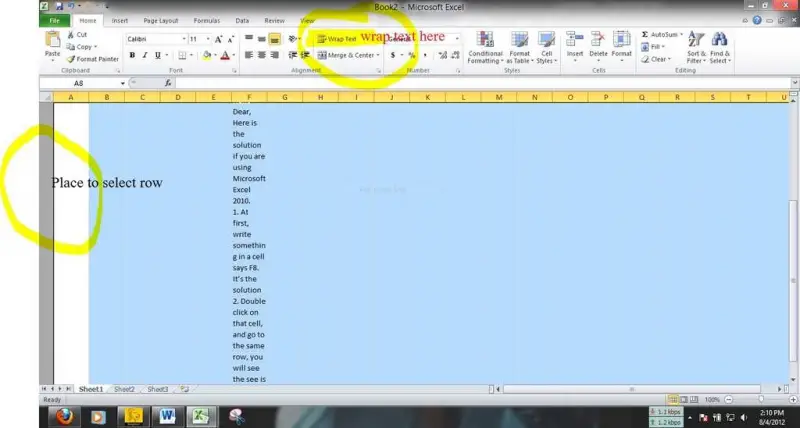Switch to Page Layout view in status bar
This screenshot has height=428, width=800.
[x=683, y=400]
